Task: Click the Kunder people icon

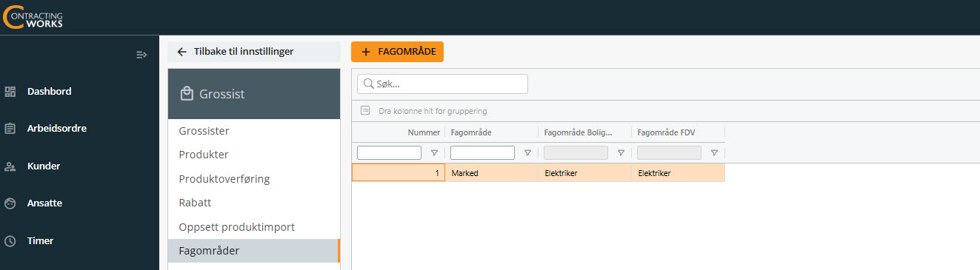Action: click(10, 166)
